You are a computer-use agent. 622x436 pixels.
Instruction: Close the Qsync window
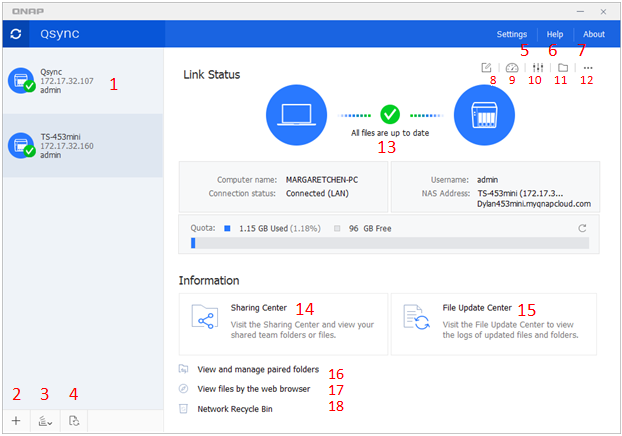[603, 12]
